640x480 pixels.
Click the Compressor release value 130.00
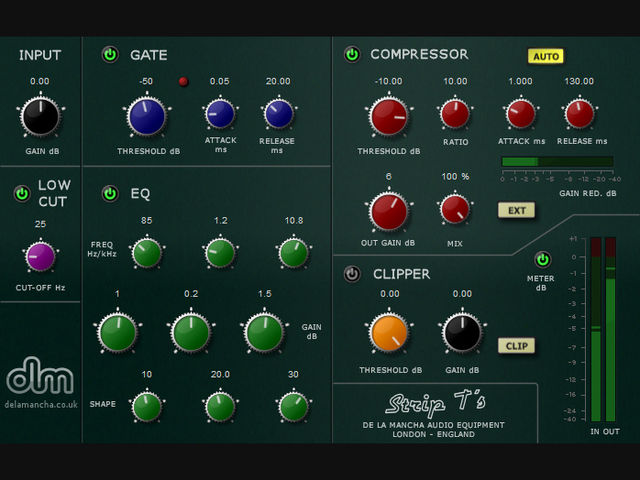tap(579, 81)
